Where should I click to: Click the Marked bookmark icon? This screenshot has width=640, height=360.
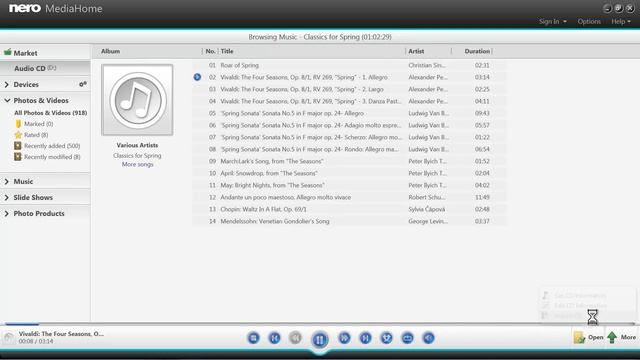(x=18, y=124)
